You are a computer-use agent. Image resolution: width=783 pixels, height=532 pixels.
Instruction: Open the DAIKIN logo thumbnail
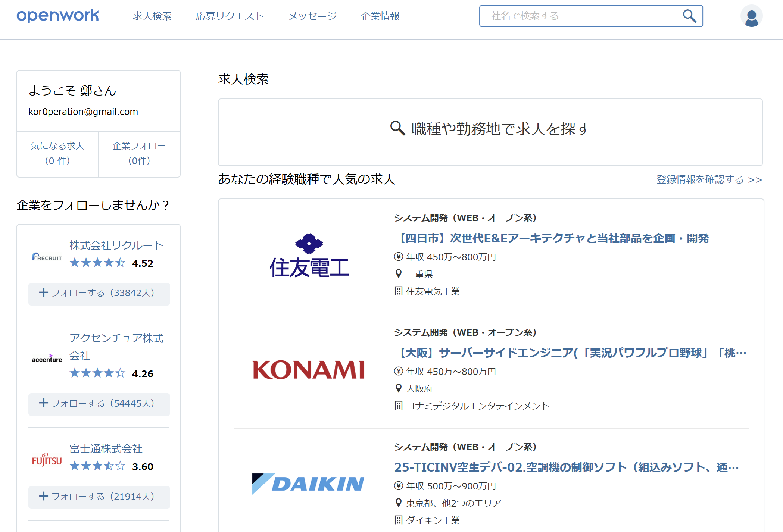308,484
